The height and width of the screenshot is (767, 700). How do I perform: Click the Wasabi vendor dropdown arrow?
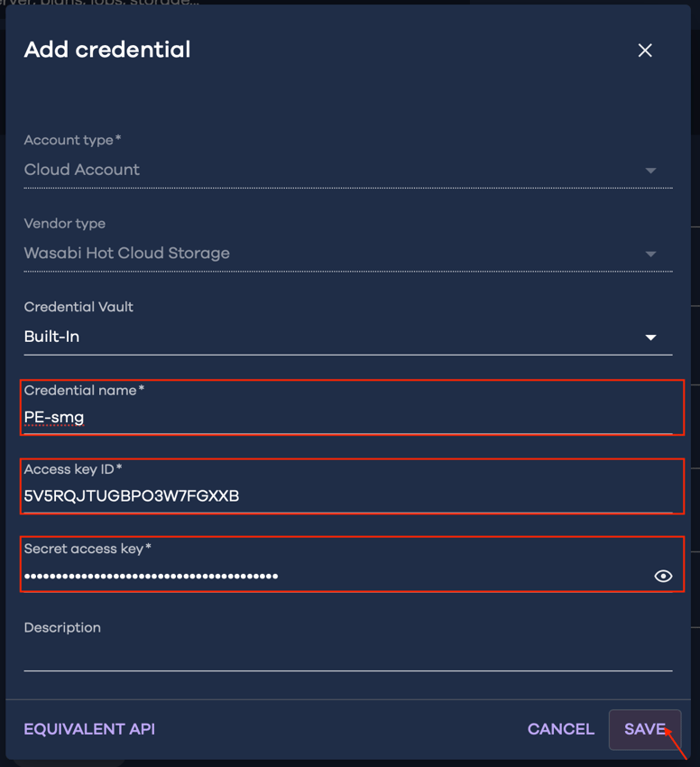651,253
